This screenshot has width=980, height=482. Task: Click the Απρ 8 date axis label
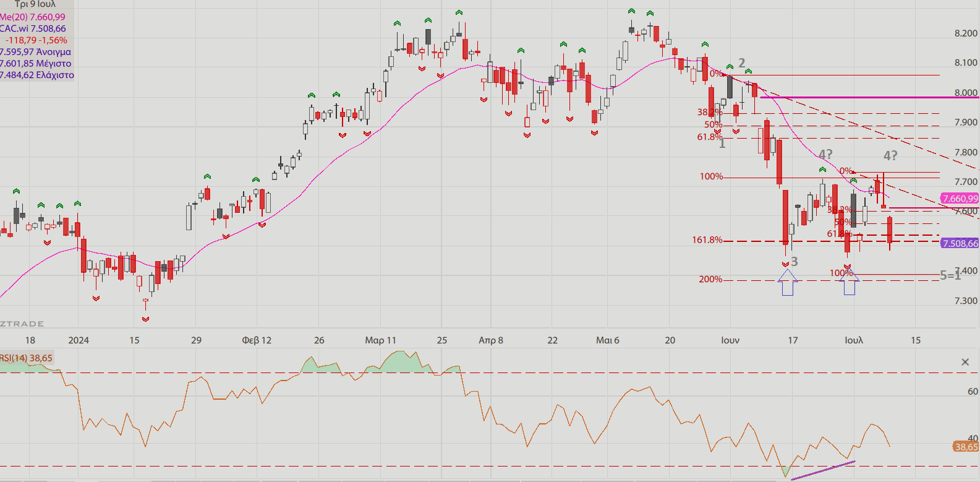491,340
